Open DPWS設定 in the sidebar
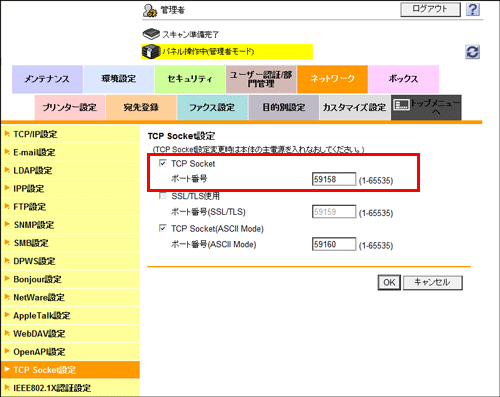This screenshot has width=500, height=397. (70, 261)
